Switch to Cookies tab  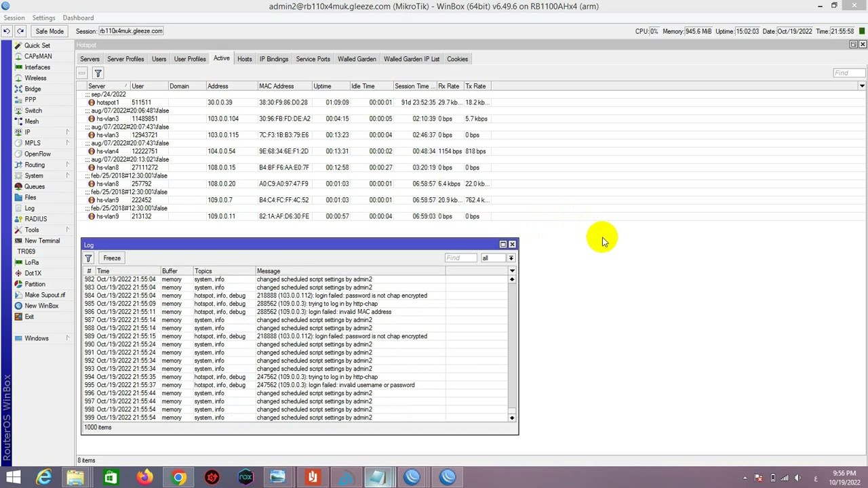pos(457,59)
